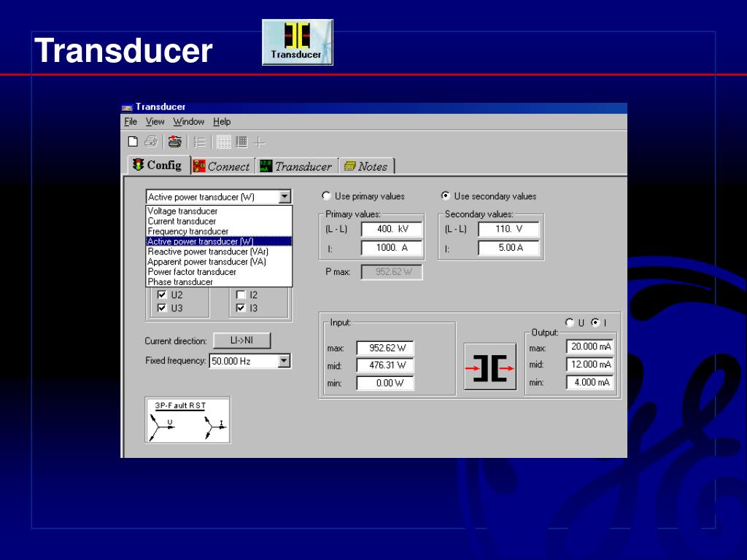Switch to the Config tab

[158, 166]
